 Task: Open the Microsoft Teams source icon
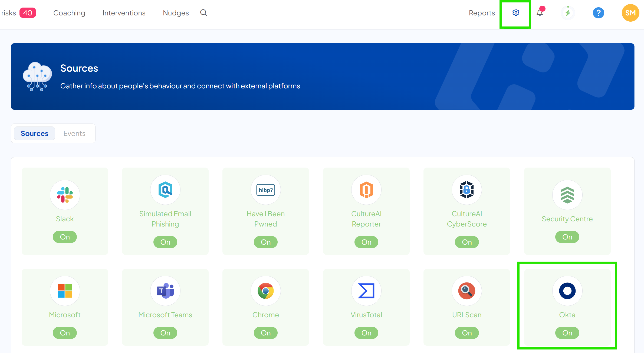pos(165,291)
